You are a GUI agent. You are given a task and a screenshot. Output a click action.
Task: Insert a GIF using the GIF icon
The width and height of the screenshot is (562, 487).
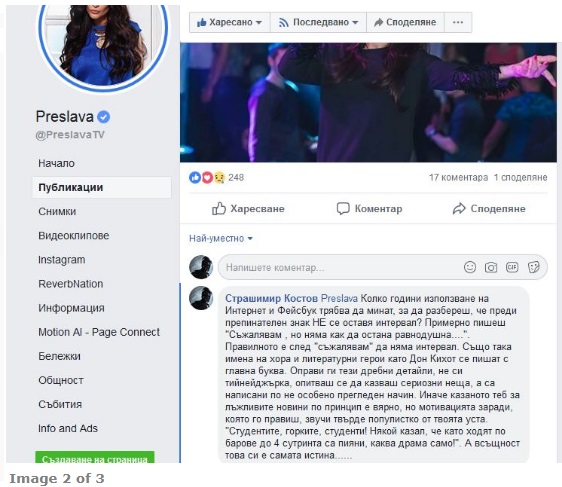coord(512,267)
